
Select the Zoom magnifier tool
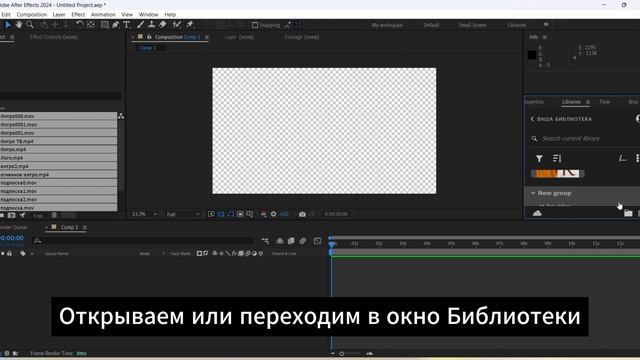point(30,25)
